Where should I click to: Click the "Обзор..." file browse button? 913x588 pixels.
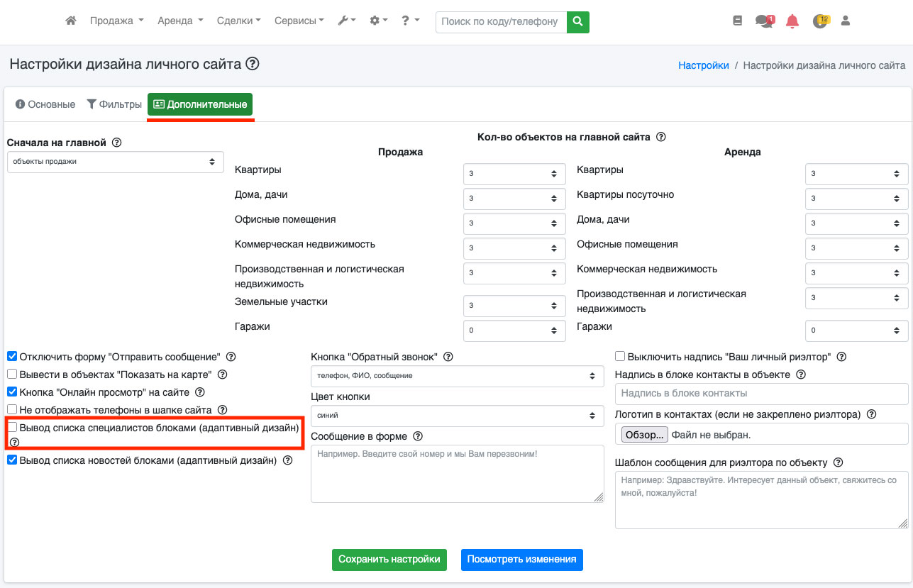click(x=644, y=434)
